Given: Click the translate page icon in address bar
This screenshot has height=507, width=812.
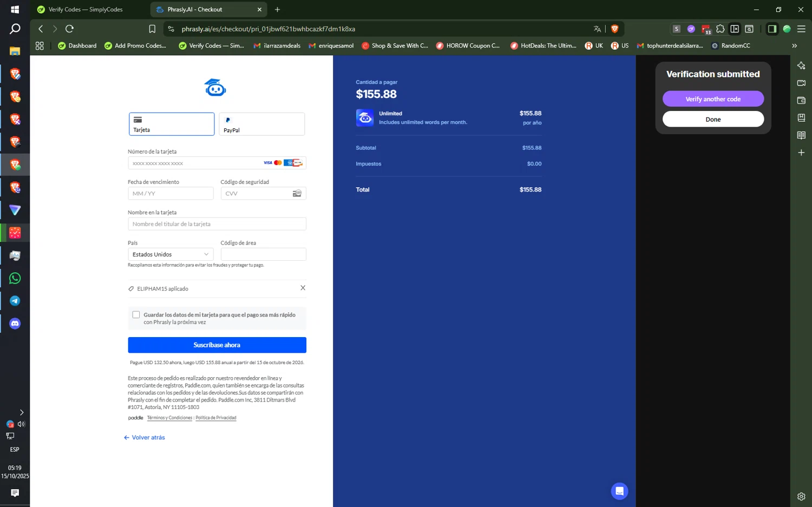Looking at the screenshot, I should coord(597,29).
